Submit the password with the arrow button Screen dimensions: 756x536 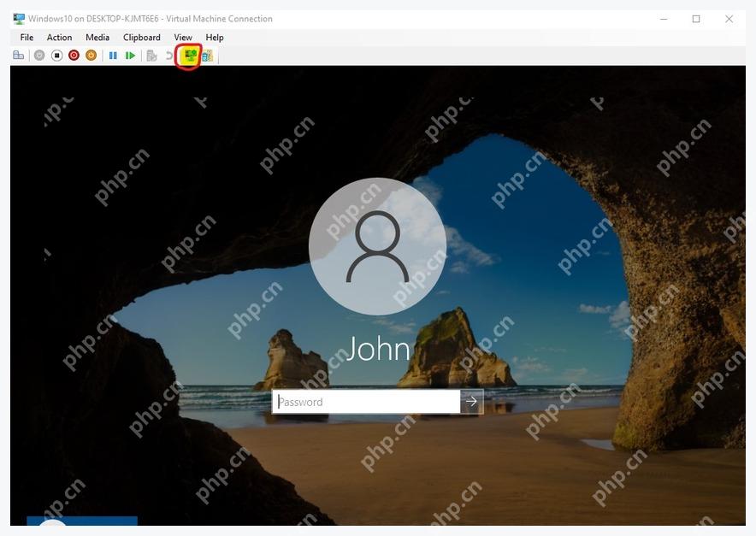(471, 402)
